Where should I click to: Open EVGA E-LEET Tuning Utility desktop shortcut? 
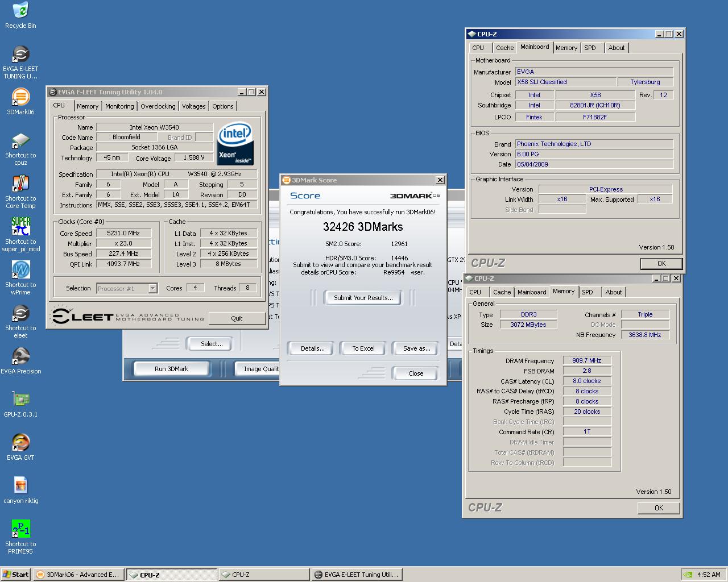20,63
